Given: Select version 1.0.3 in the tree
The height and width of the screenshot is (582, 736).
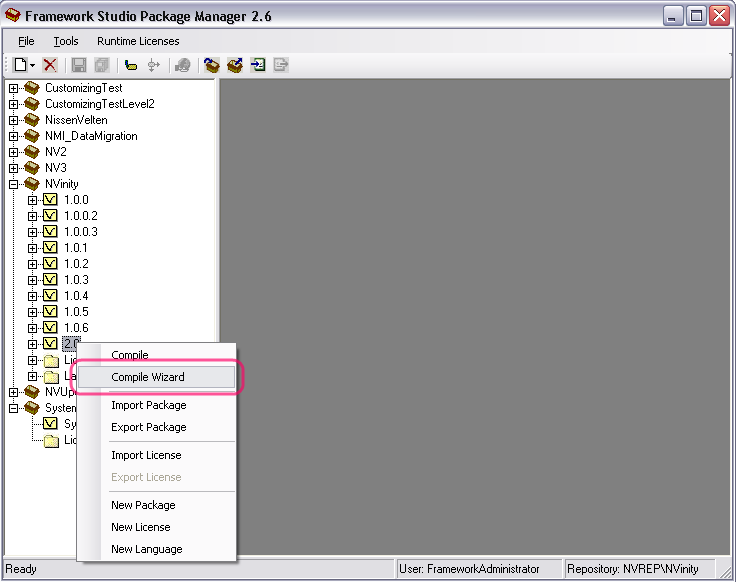Looking at the screenshot, I should 76,280.
